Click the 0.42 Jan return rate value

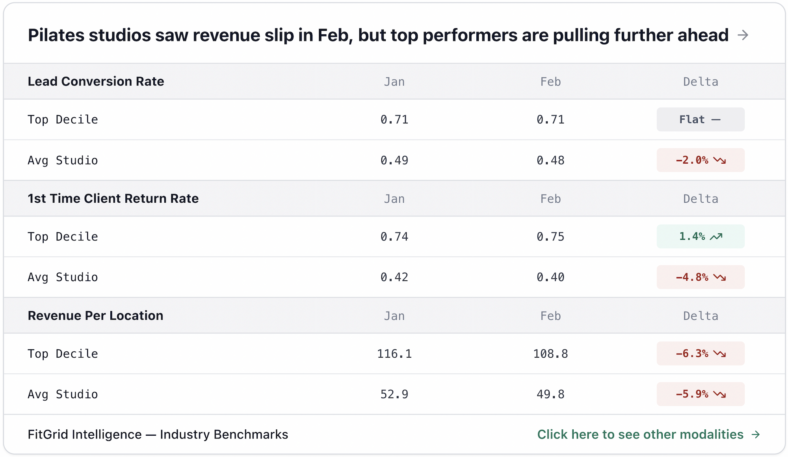(394, 277)
